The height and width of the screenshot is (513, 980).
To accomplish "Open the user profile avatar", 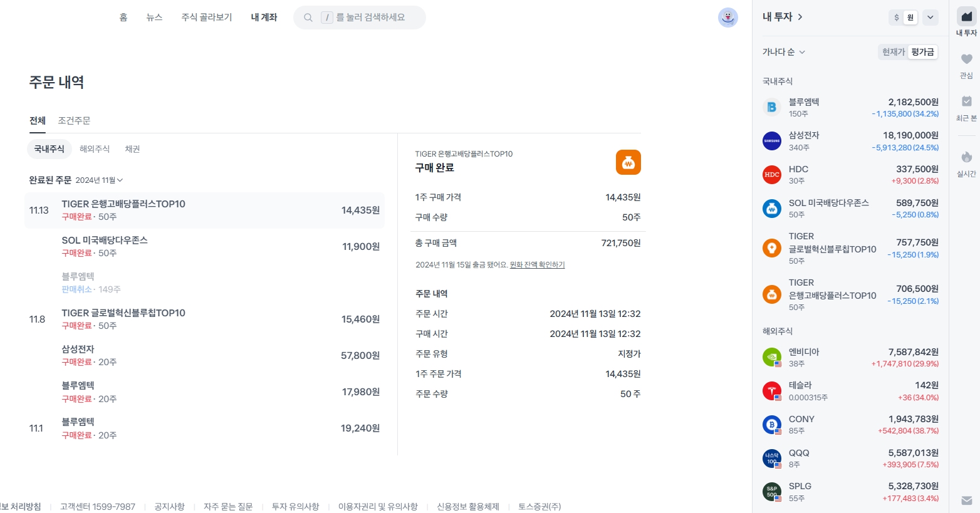I will click(x=727, y=18).
